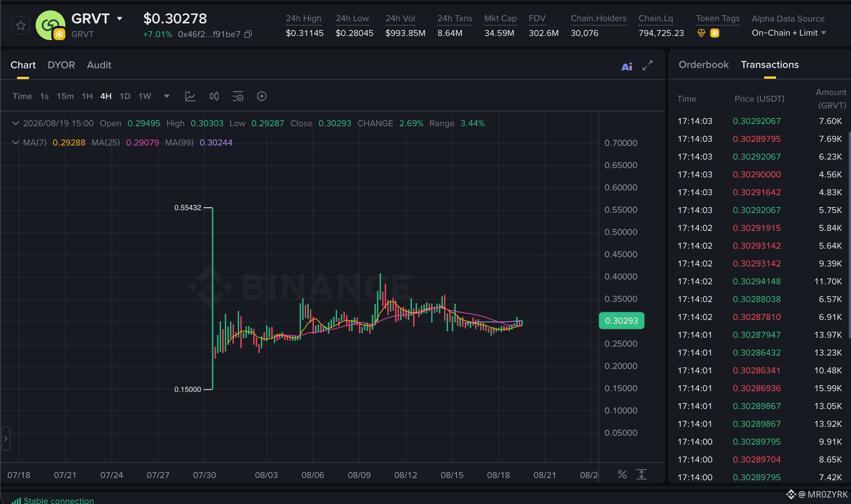The height and width of the screenshot is (504, 851).
Task: Switch to the Chart tab
Action: [x=23, y=65]
